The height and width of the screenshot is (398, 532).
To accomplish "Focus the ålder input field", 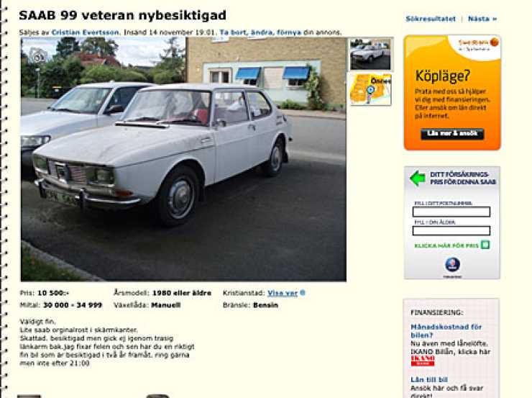I will pos(451,231).
